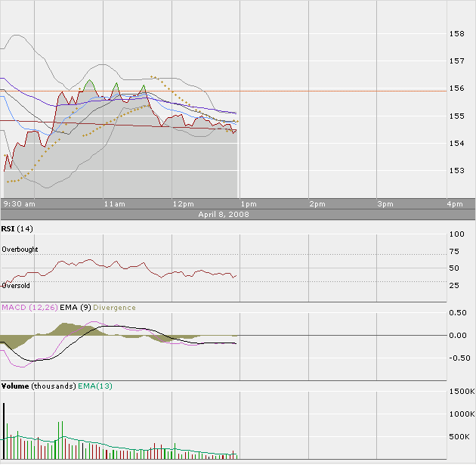
Task: Click the 156 price axis label
Action: (457, 88)
